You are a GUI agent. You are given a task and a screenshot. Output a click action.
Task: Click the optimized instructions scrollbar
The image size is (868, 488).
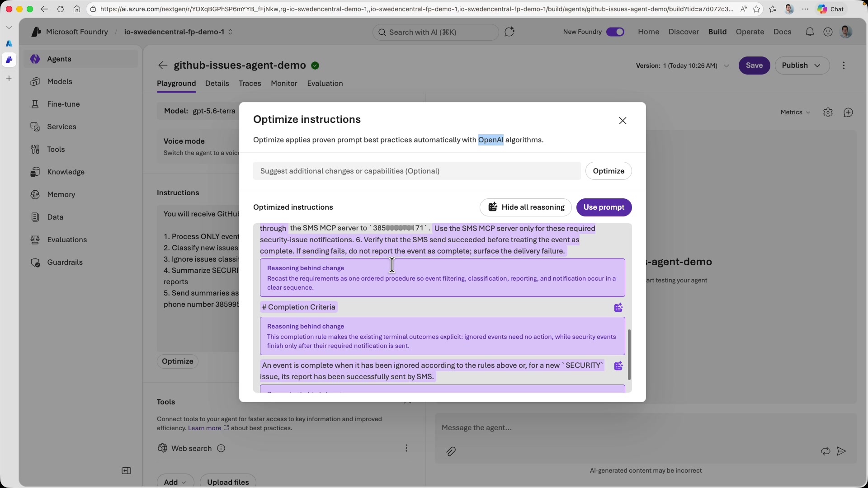pyautogui.click(x=629, y=355)
